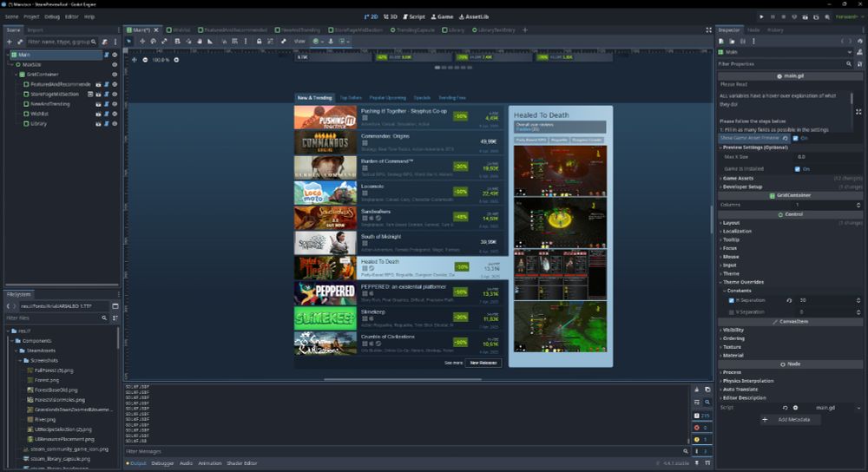This screenshot has height=472, width=868.
Task: Select the Scale mode tool in toolbar
Action: point(164,41)
